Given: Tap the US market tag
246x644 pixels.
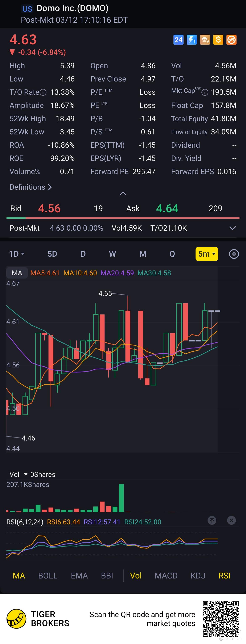Looking at the screenshot, I should pyautogui.click(x=27, y=9).
